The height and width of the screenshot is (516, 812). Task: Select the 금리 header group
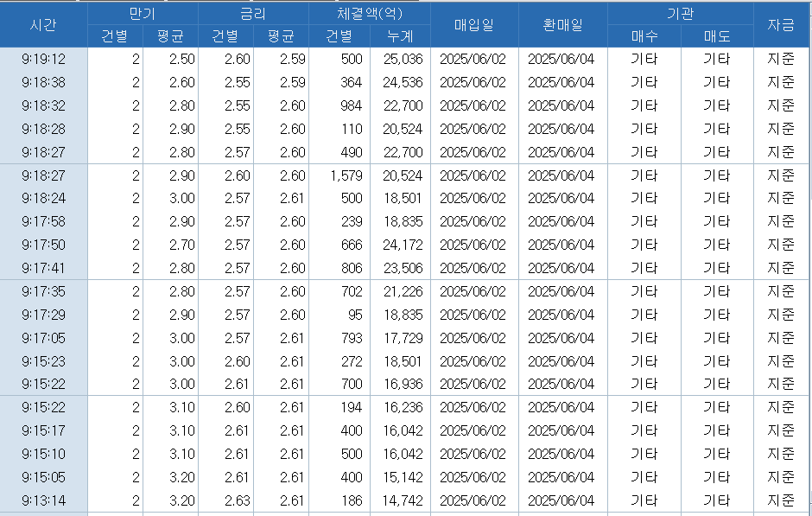[252, 14]
